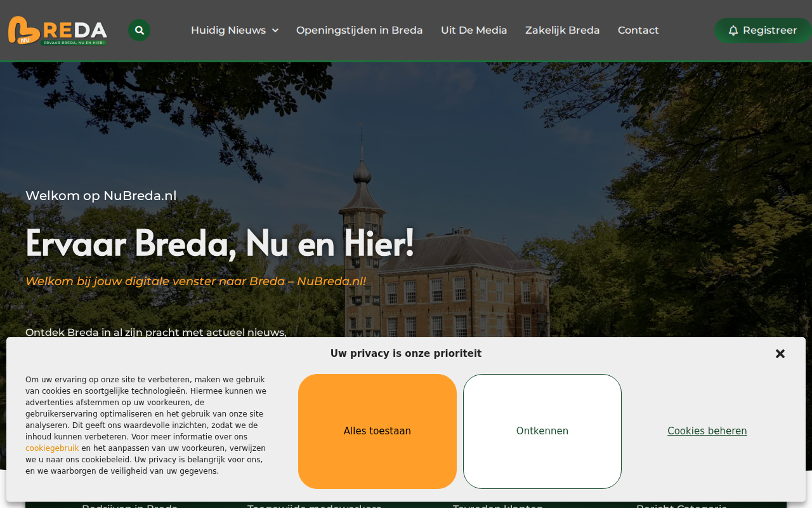Expand the Huidig Nieuws chevron
The image size is (812, 508).
point(275,30)
